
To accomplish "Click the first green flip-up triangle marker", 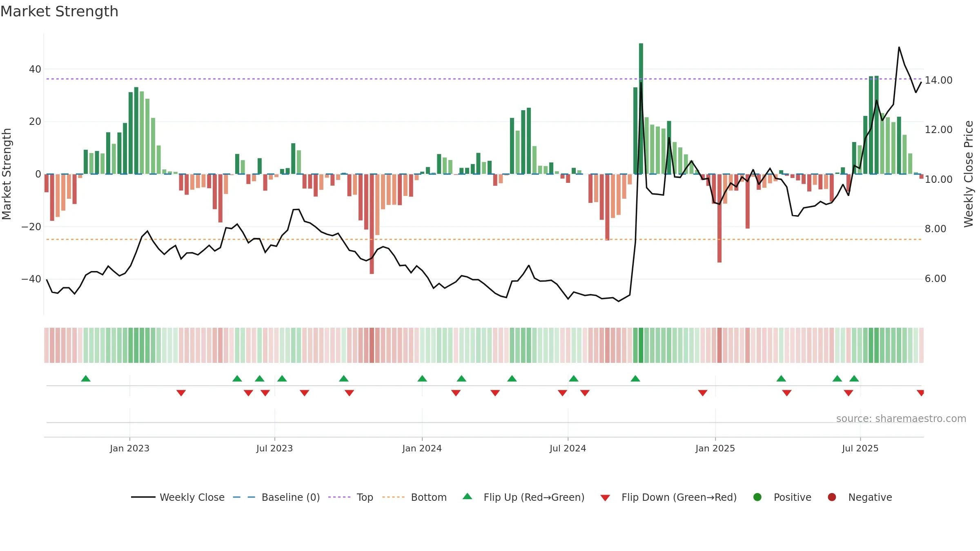I will pyautogui.click(x=86, y=378).
